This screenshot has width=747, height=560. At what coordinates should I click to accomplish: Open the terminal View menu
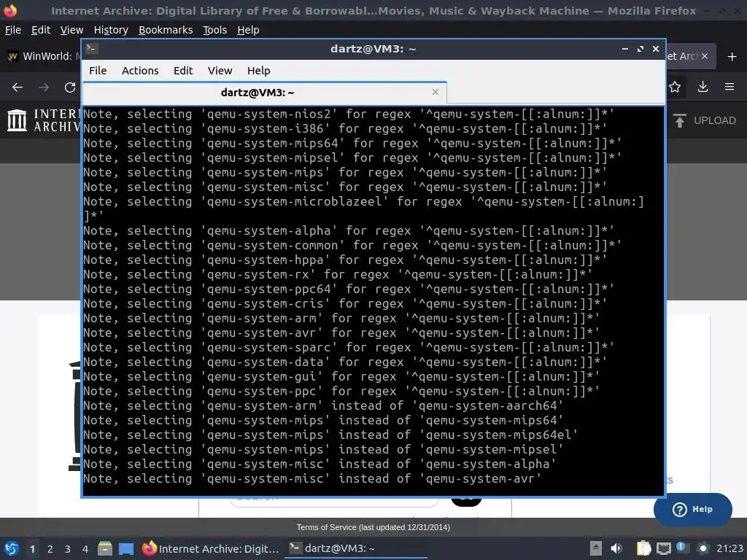point(220,71)
